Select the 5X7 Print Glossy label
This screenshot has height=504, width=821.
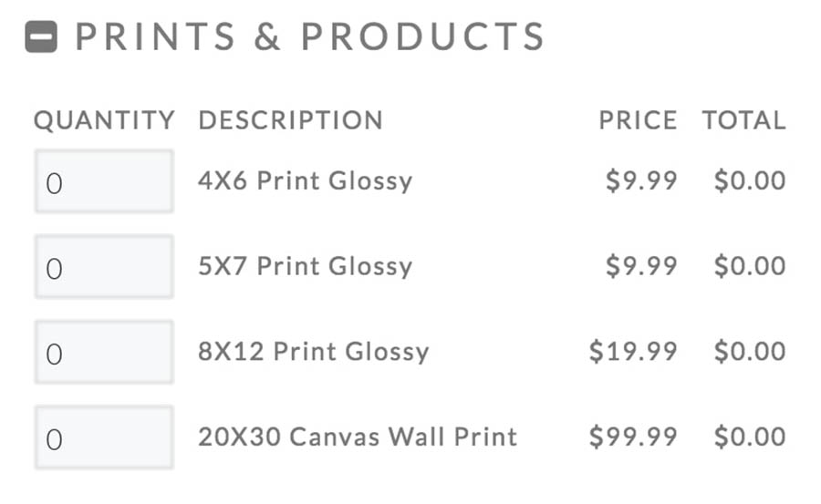tap(305, 266)
